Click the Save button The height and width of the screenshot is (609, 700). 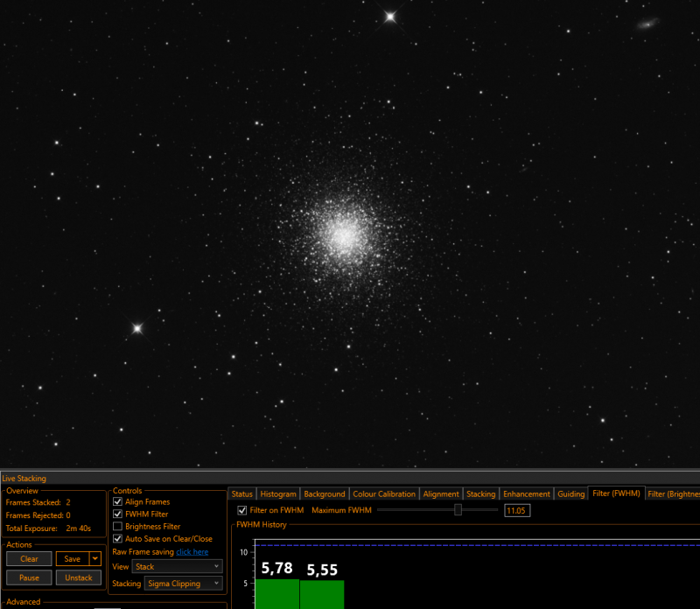click(73, 558)
